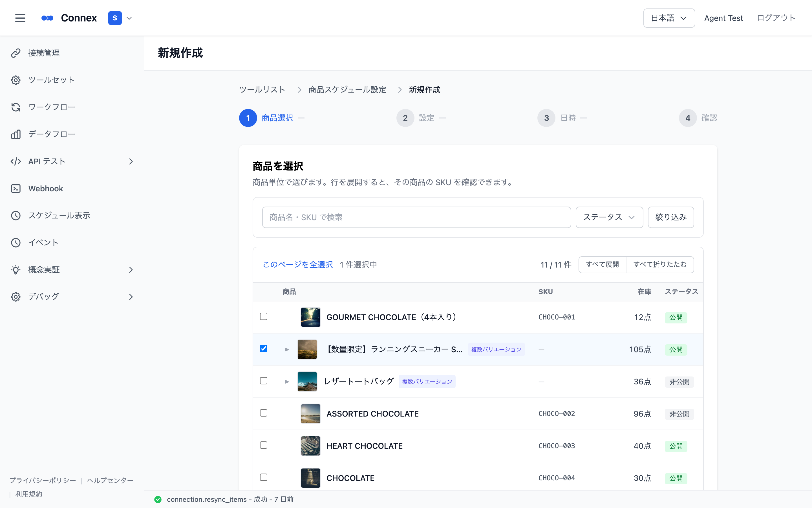Viewport: 812px width, 508px height.
Task: Click the ワークフロー refresh icon
Action: (16, 107)
